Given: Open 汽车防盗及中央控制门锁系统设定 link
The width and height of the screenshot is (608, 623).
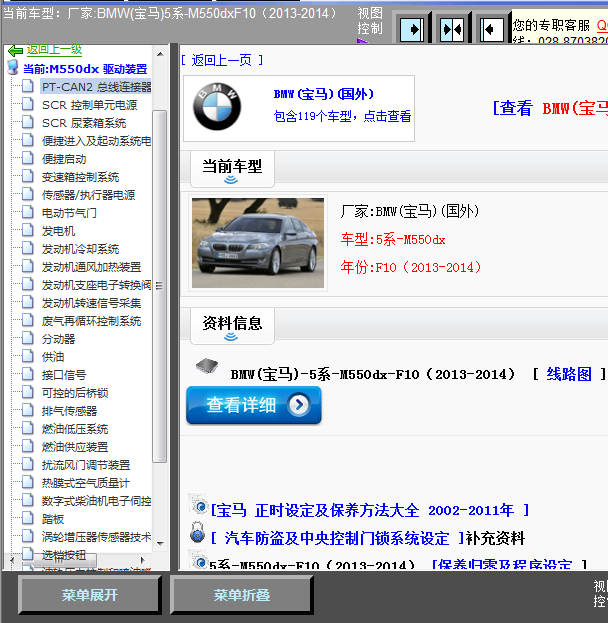Looking at the screenshot, I should tap(337, 538).
